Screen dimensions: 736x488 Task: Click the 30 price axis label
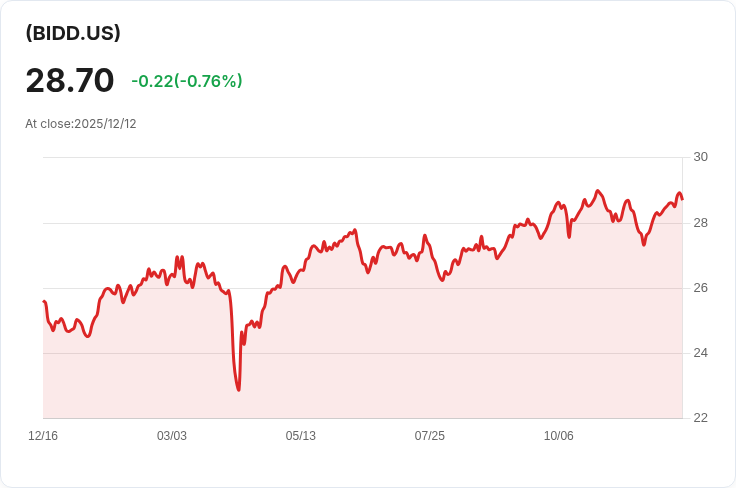coord(700,157)
